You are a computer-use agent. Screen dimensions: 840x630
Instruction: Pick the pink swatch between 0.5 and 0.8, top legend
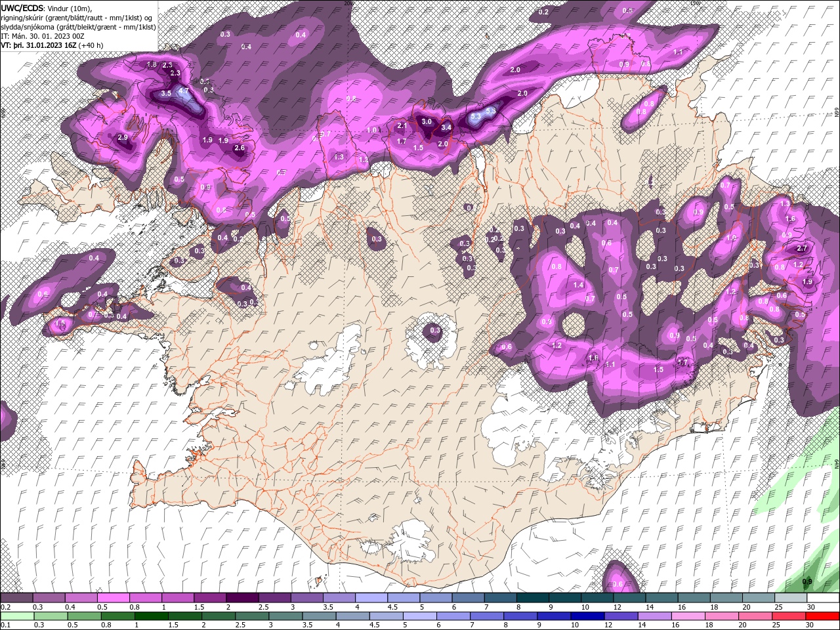113,598
